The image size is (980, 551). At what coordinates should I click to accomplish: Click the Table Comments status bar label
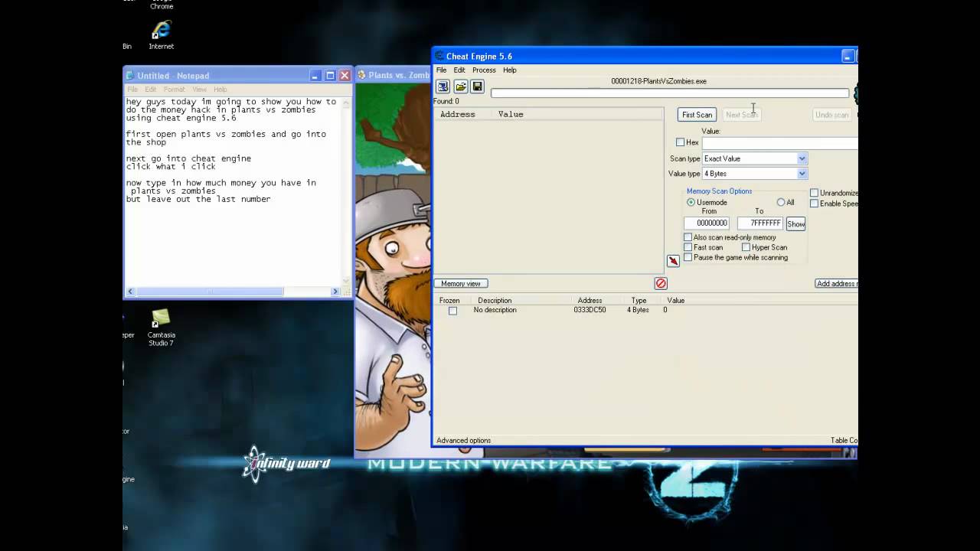pyautogui.click(x=844, y=441)
